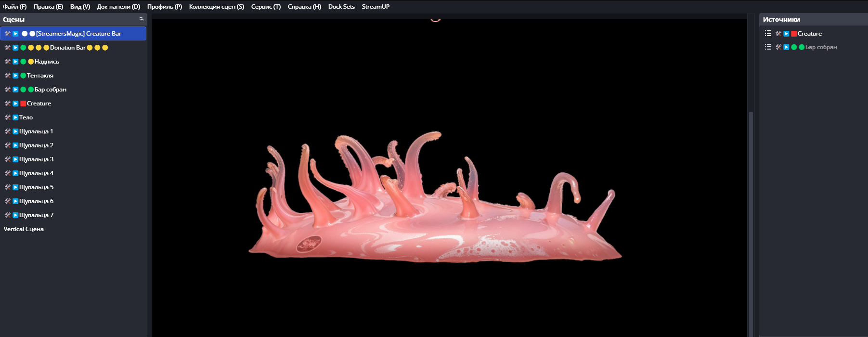Click the scene icon beside Бар собран source
The height and width of the screenshot is (337, 868).
coord(768,47)
